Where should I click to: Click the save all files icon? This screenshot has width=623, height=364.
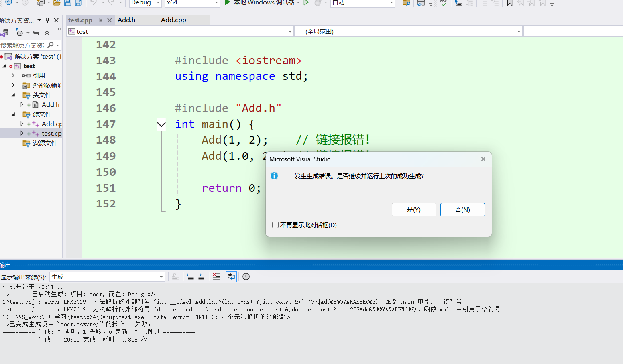click(79, 3)
